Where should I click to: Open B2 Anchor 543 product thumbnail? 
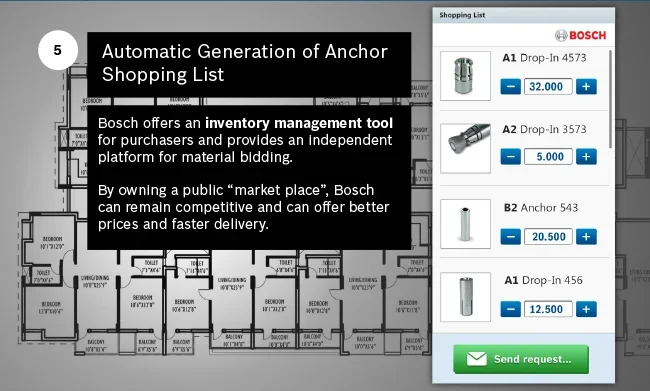(465, 224)
